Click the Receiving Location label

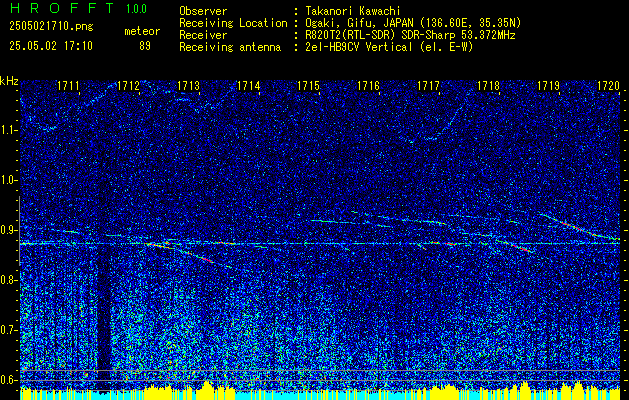pyautogui.click(x=233, y=23)
